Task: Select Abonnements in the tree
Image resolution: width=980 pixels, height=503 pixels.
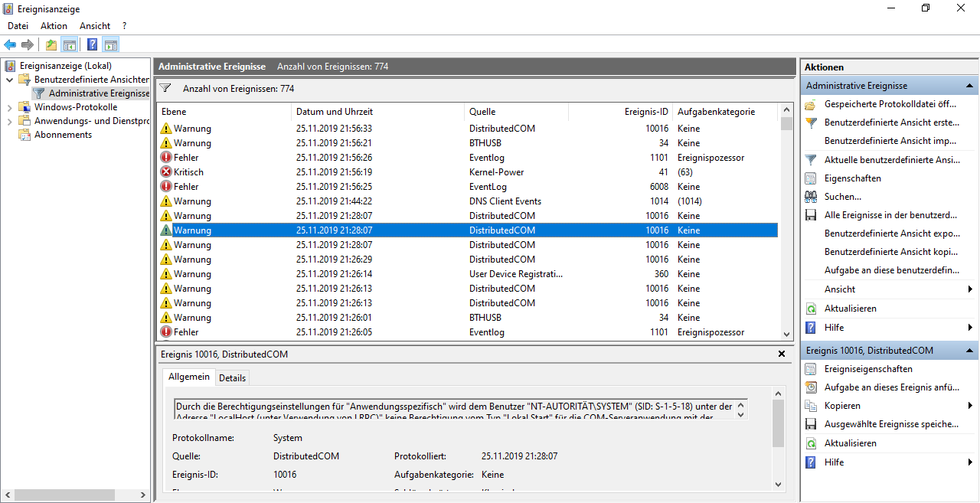Action: (63, 135)
